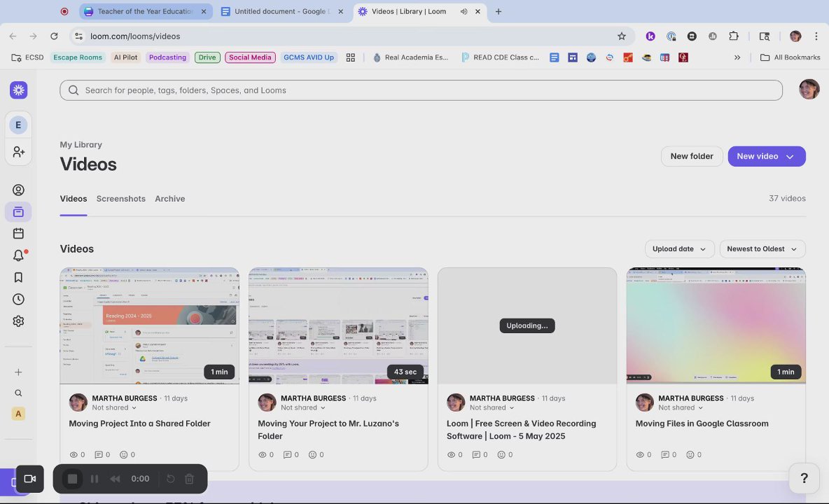Image resolution: width=829 pixels, height=504 pixels.
Task: Click the plus icon in left sidebar
Action: [x=18, y=372]
